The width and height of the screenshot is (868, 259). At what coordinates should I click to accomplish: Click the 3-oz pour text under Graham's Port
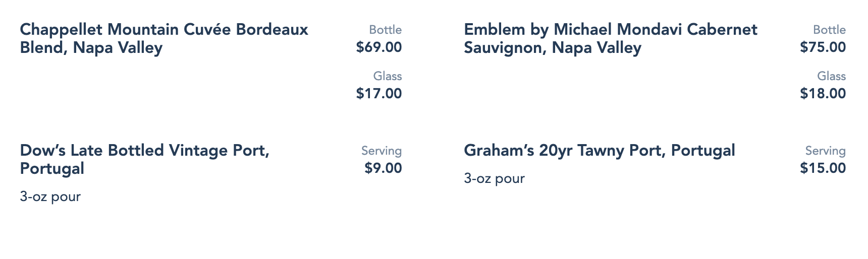(494, 179)
